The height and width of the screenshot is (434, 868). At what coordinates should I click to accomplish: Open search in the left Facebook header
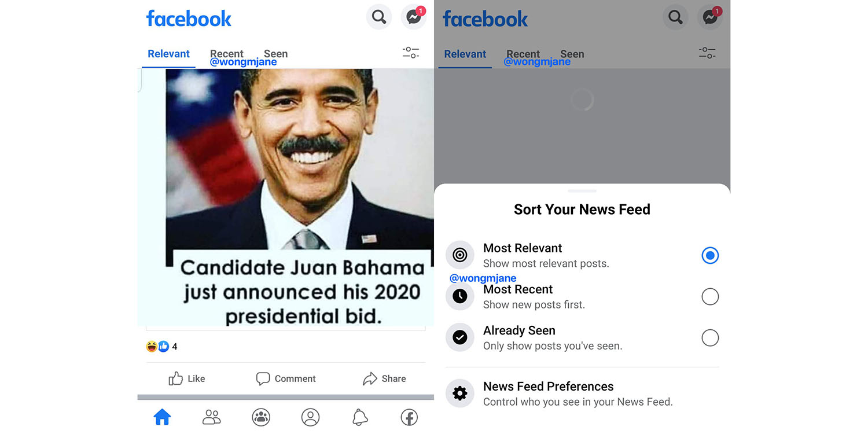(379, 17)
